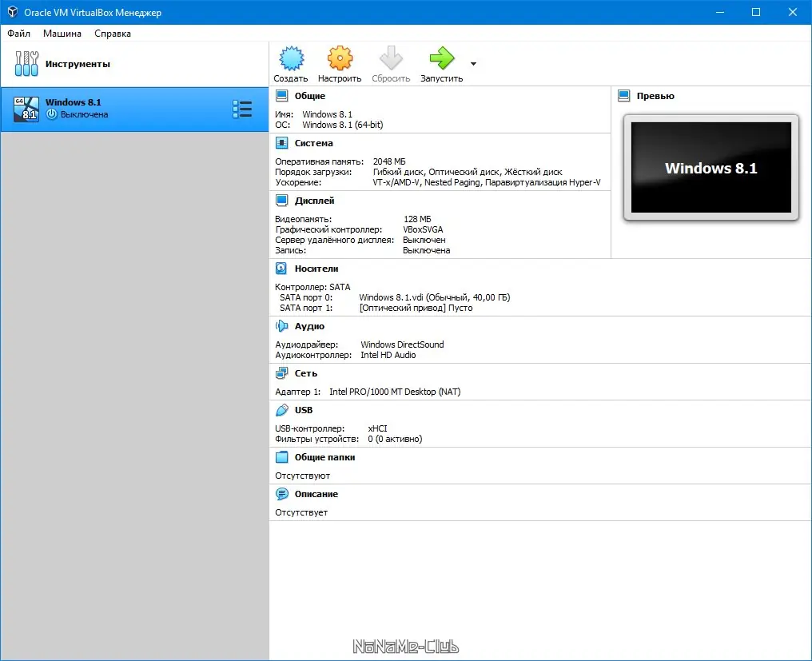Click the memory value 2048 МБ
812x661 pixels.
pyautogui.click(x=389, y=161)
